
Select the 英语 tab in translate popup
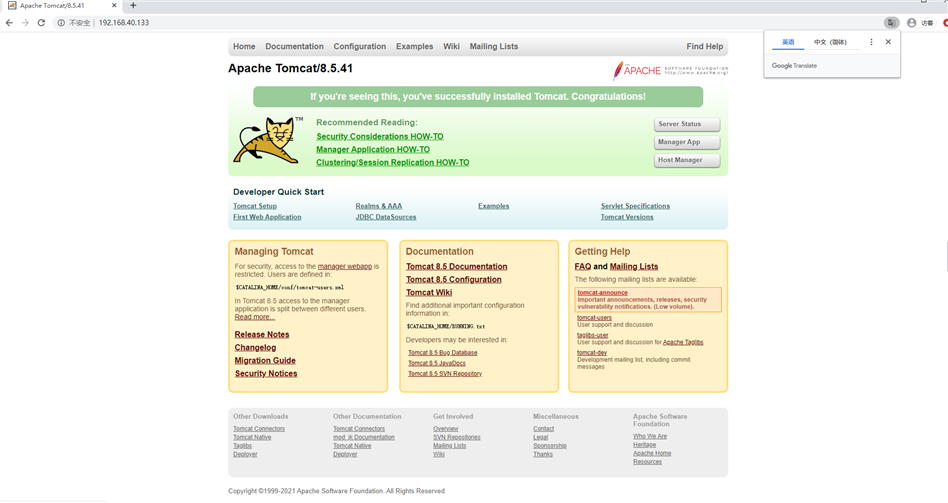click(788, 42)
